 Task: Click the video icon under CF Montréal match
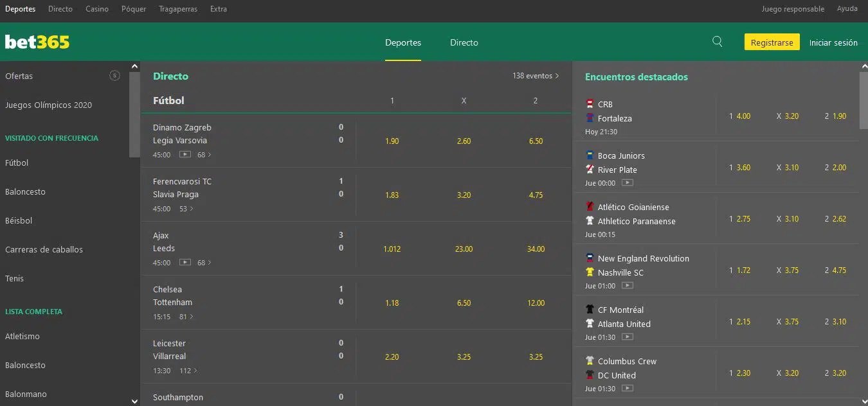pyautogui.click(x=628, y=337)
